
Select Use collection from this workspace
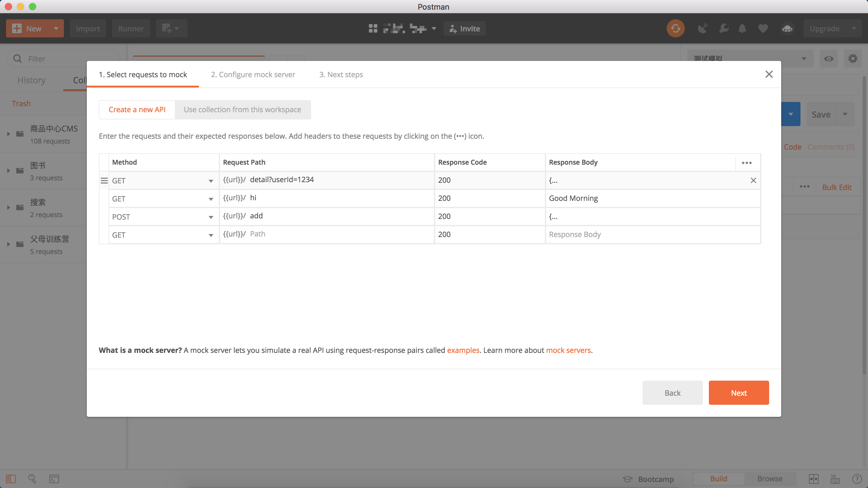pos(242,109)
